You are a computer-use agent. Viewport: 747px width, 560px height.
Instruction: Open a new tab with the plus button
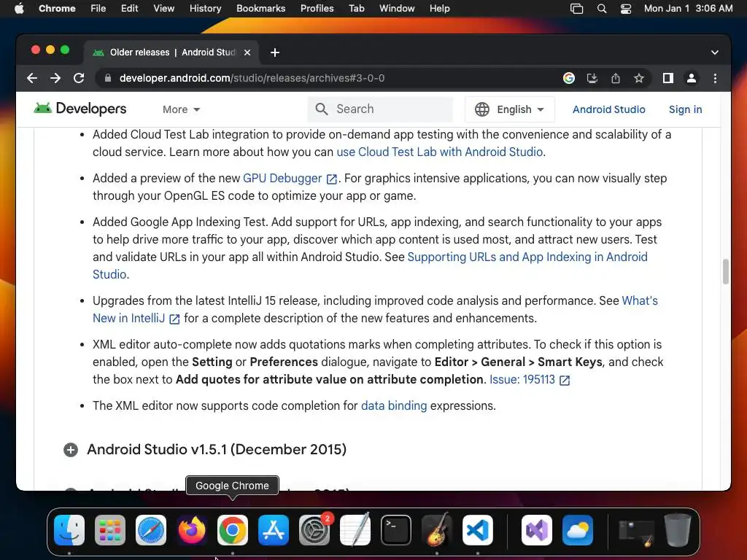coord(275,52)
